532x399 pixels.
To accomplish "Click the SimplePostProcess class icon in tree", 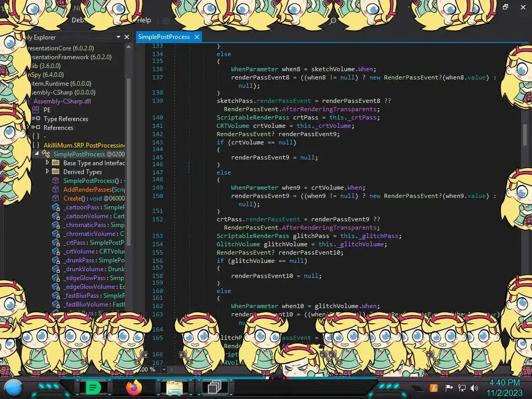I will coord(46,154).
